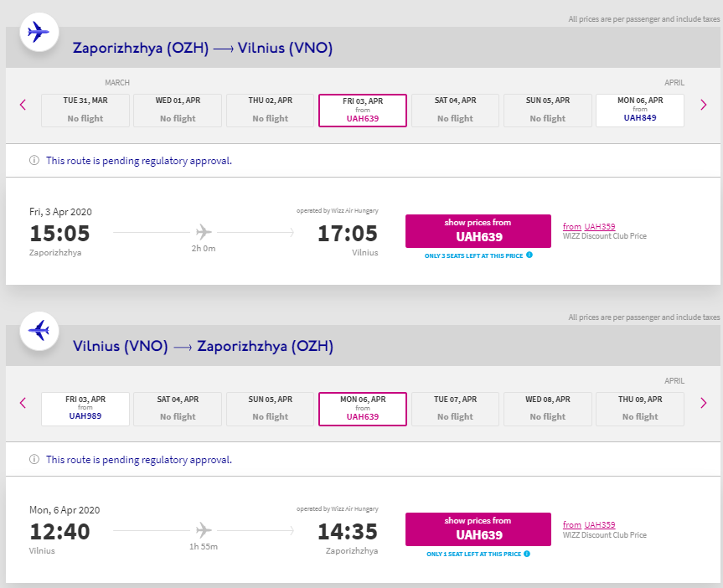Screen dimensions: 723x588
Task: Select return Mon 06, Apr UAH639 date
Action: (362, 409)
